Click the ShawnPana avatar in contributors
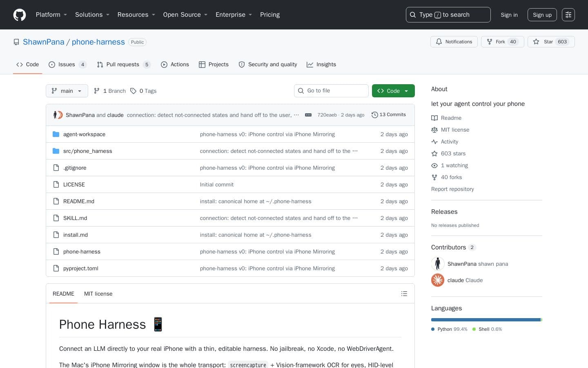Viewport: 588px width, 368px height. point(438,264)
